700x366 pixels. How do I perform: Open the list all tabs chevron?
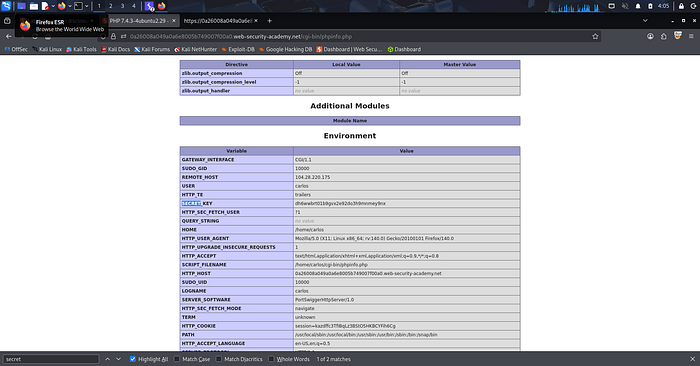(x=645, y=21)
